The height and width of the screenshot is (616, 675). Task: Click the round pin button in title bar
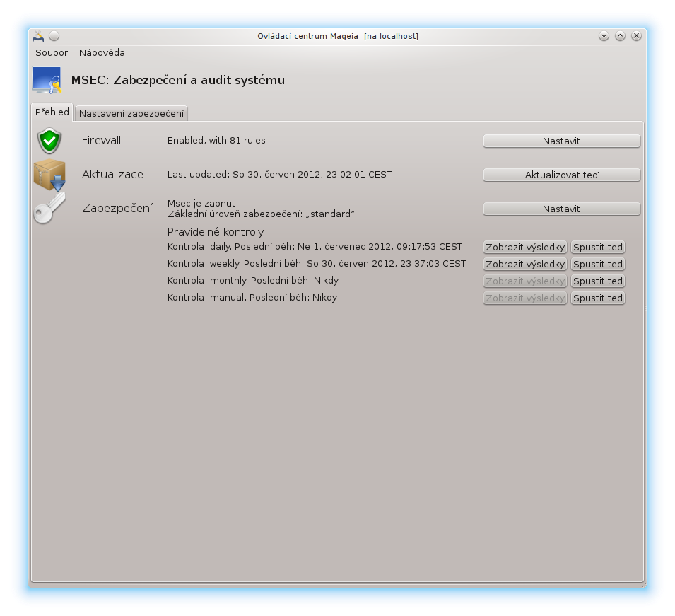54,36
